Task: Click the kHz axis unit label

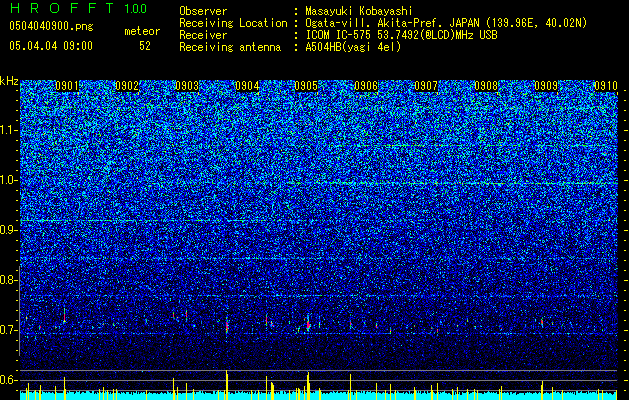Action: click(9, 81)
